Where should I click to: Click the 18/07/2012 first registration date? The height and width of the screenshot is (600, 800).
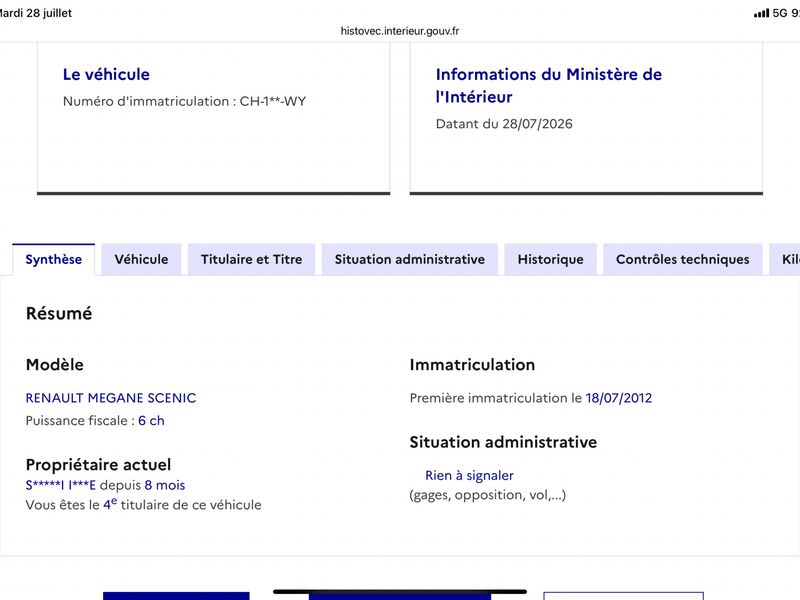point(619,398)
